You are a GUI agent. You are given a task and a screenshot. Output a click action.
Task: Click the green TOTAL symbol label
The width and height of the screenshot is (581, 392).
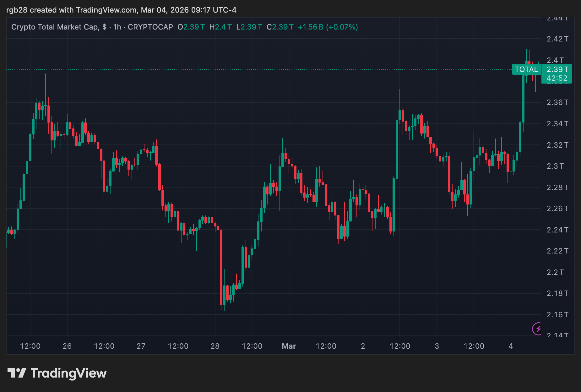pyautogui.click(x=526, y=69)
